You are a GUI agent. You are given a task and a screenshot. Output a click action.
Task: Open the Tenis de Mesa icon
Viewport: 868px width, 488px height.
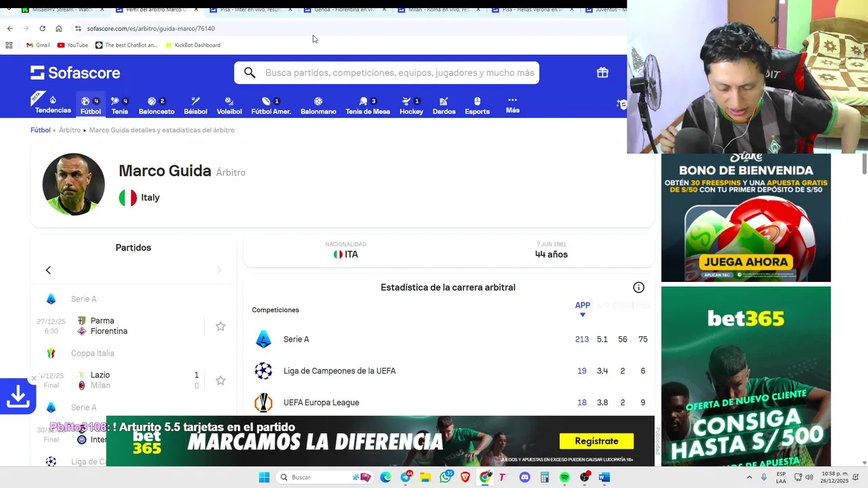coord(368,106)
